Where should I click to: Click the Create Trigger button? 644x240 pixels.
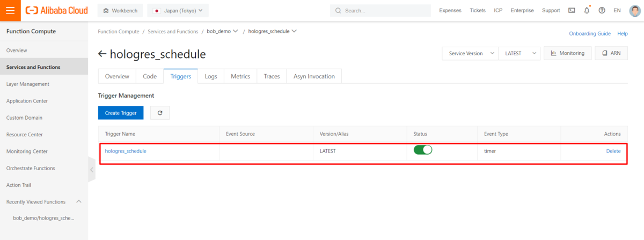(121, 113)
